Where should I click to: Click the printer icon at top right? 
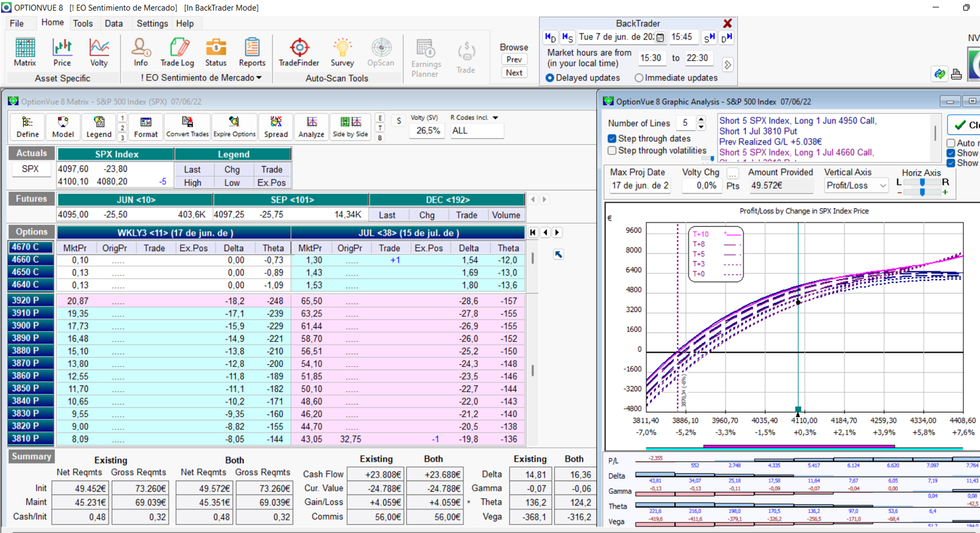tap(956, 74)
